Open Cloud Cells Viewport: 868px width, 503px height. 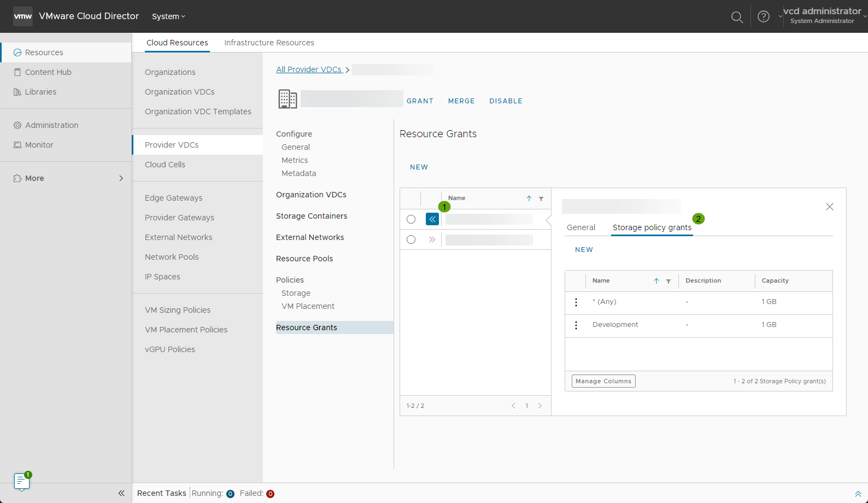165,165
